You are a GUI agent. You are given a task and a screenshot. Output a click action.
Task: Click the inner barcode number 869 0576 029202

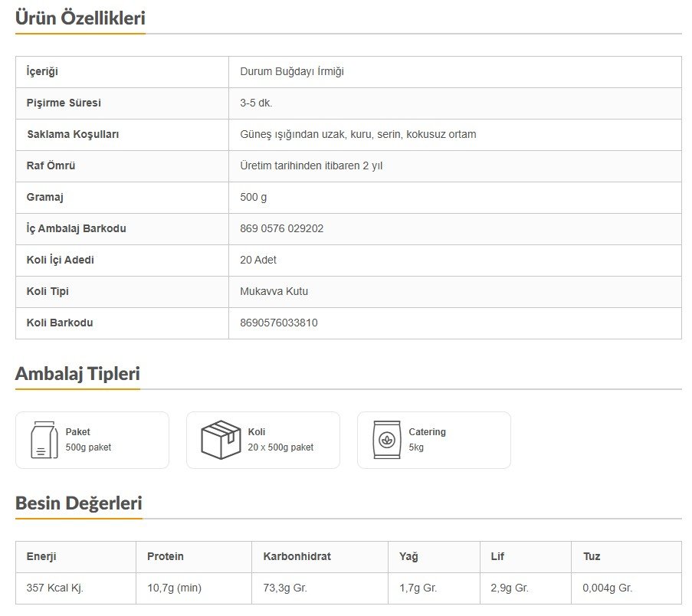[281, 228]
